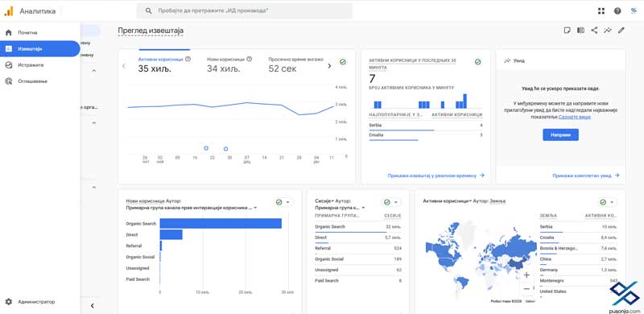Image resolution: width=644 pixels, height=314 pixels.
Task: Click the green check status on users chart card
Action: tap(343, 62)
